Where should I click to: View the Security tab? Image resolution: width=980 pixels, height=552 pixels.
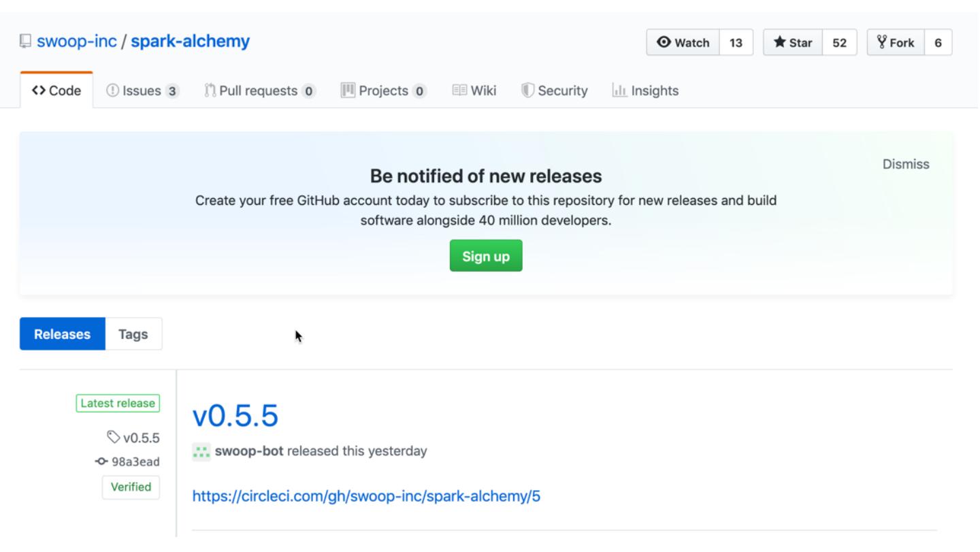[x=554, y=91]
